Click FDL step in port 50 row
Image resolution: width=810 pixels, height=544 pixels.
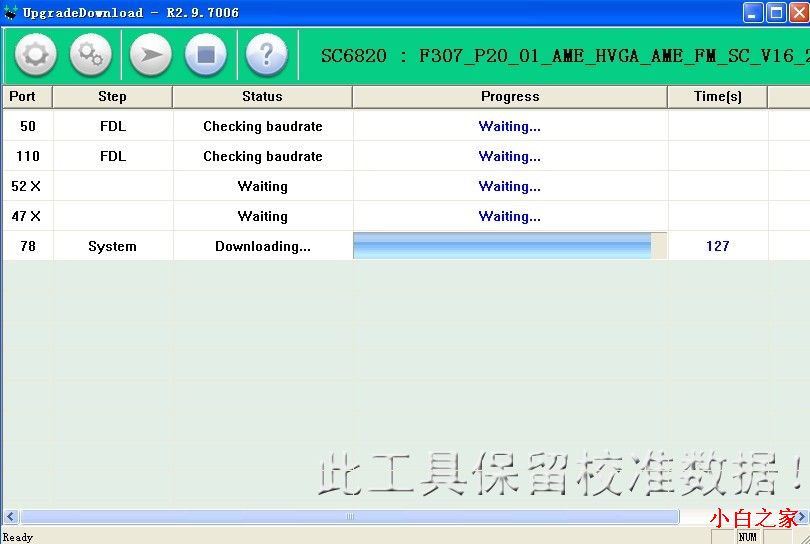pos(113,126)
